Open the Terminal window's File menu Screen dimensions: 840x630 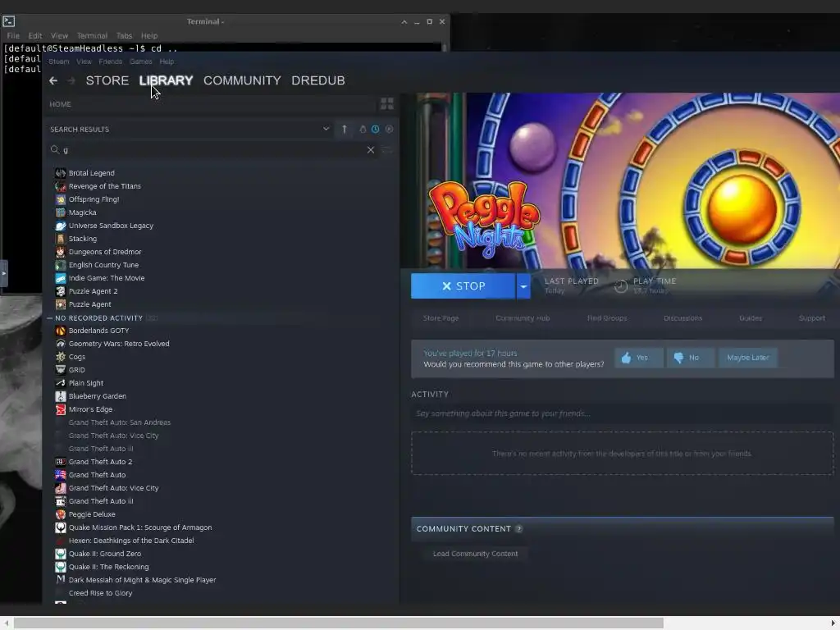pyautogui.click(x=13, y=35)
